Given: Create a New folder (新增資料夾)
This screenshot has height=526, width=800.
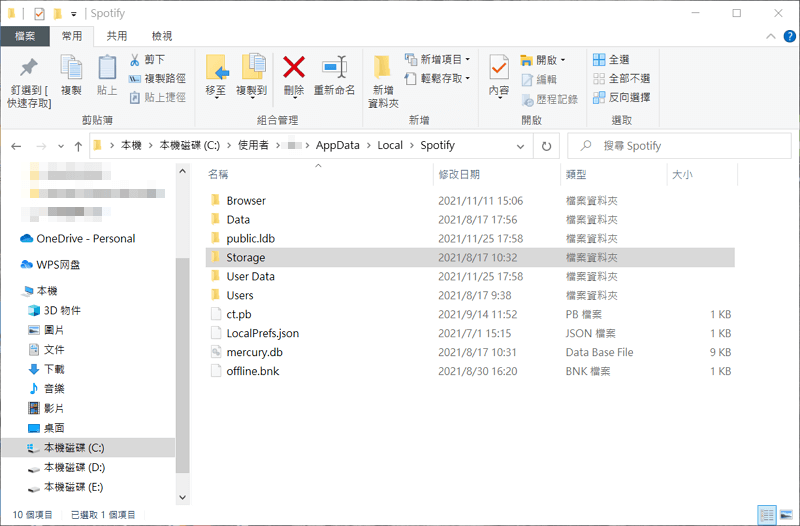Looking at the screenshot, I should pos(383,81).
